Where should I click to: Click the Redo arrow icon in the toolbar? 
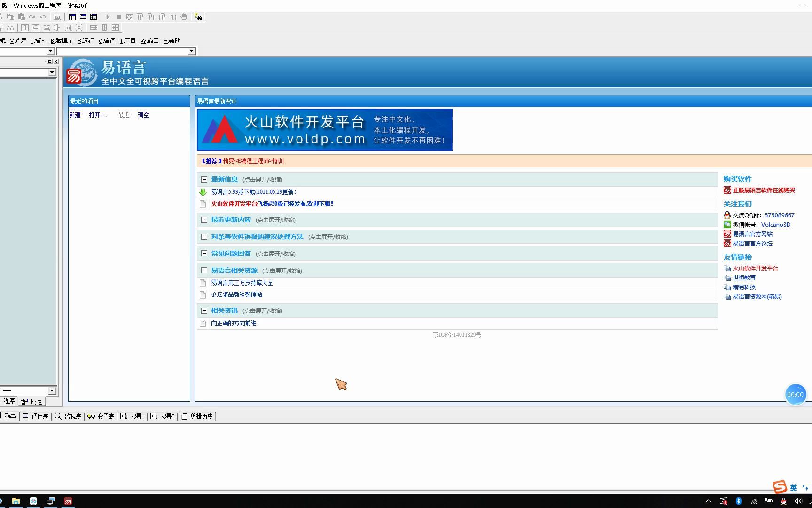32,16
